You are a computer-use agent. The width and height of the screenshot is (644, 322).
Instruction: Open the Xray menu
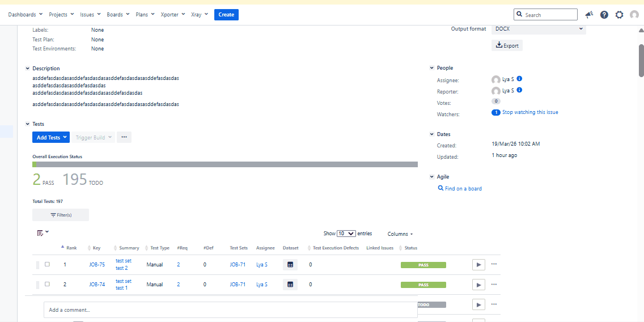tap(199, 15)
